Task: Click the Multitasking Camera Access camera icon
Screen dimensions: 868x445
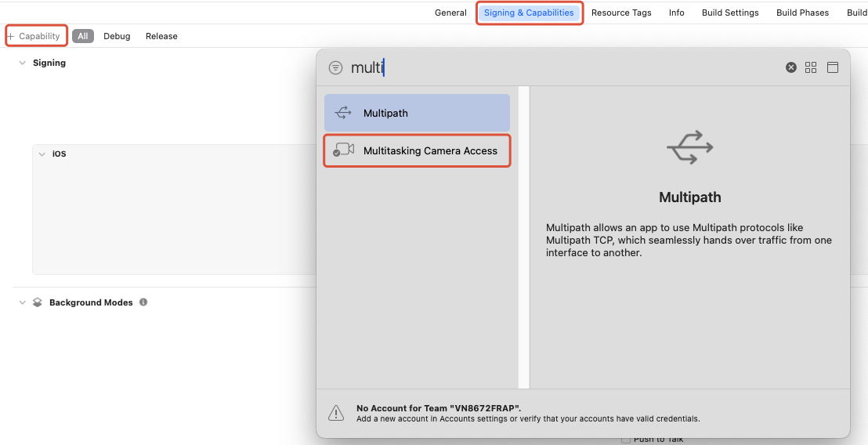Action: (343, 150)
